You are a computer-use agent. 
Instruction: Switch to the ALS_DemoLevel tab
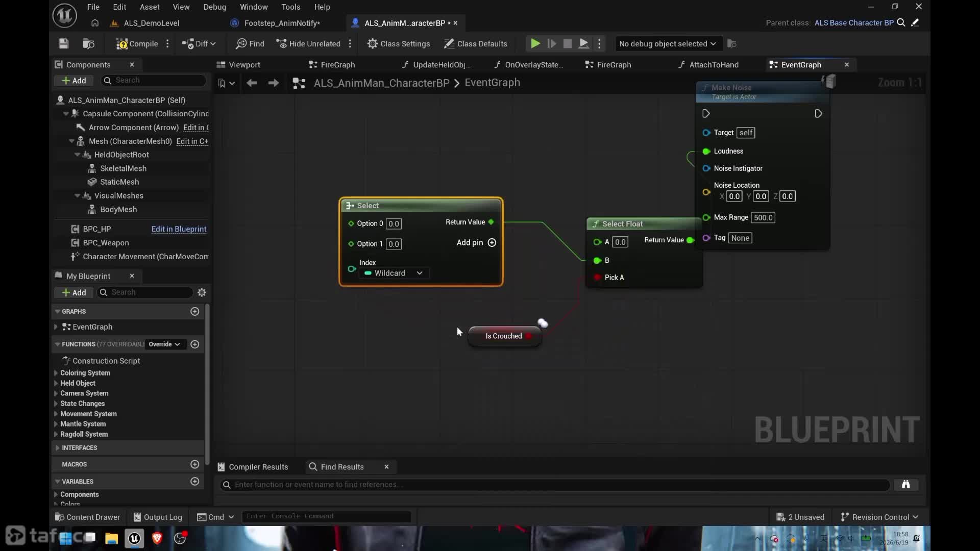coord(152,23)
